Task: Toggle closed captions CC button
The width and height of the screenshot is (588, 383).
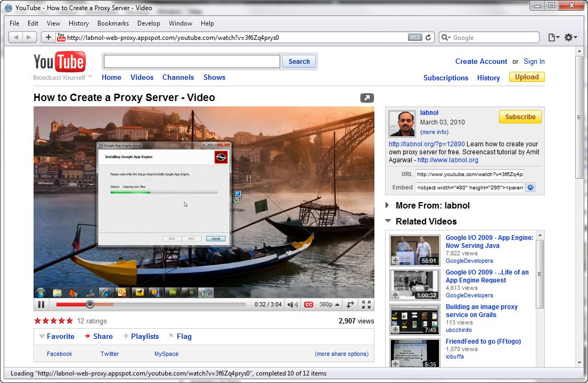Action: 308,305
